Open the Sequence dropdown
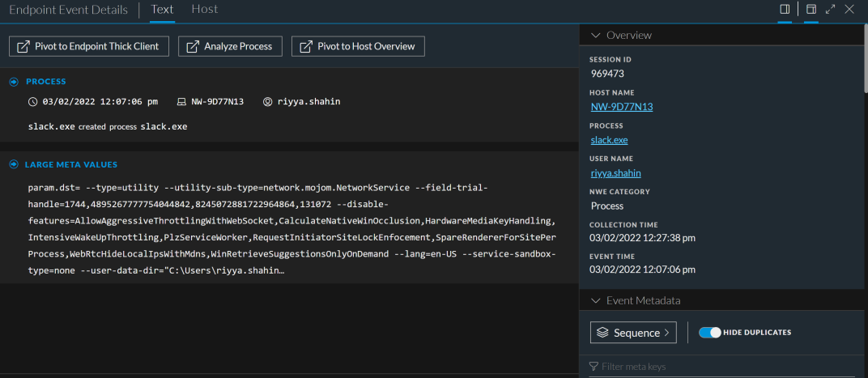Image resolution: width=868 pixels, height=378 pixels. coord(634,332)
